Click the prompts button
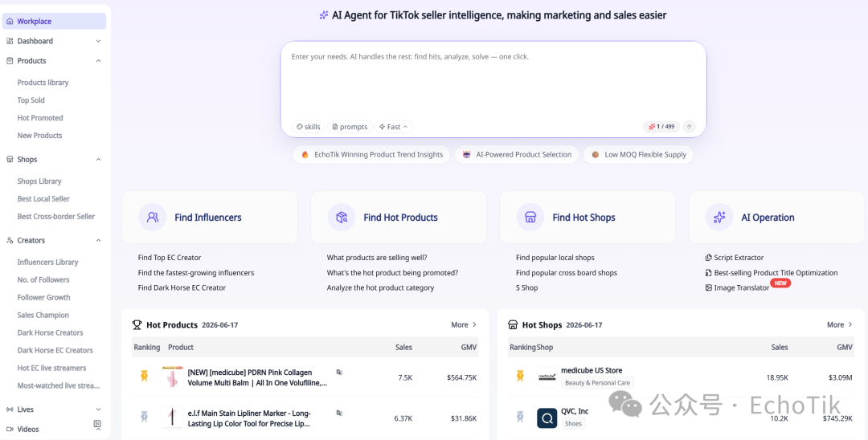Image resolution: width=868 pixels, height=440 pixels. coord(350,127)
